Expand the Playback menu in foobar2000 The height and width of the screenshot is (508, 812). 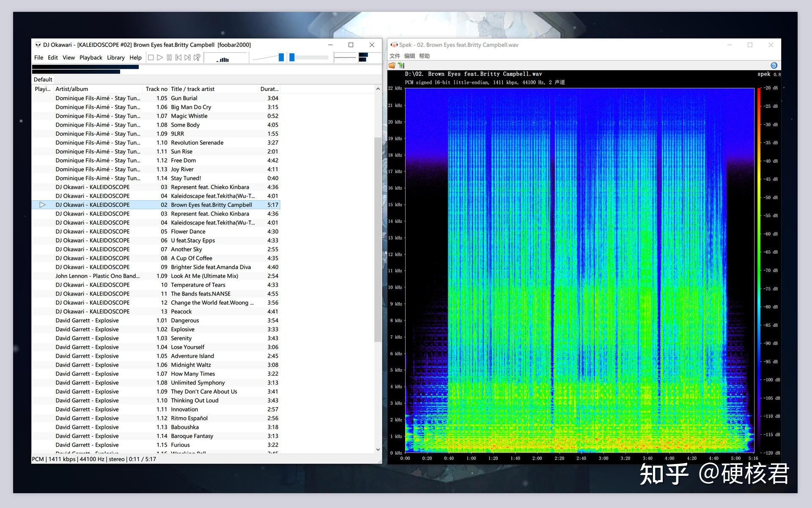(x=91, y=57)
